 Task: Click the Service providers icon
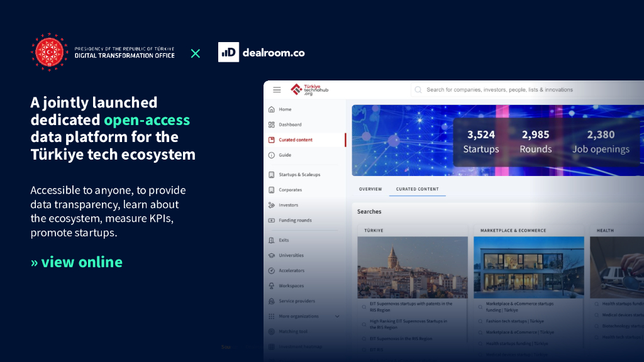tap(272, 301)
